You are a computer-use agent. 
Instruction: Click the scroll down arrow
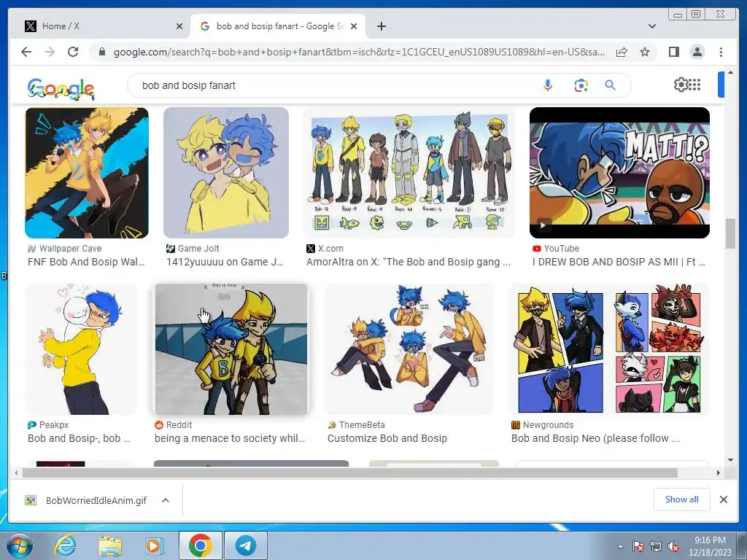click(730, 460)
